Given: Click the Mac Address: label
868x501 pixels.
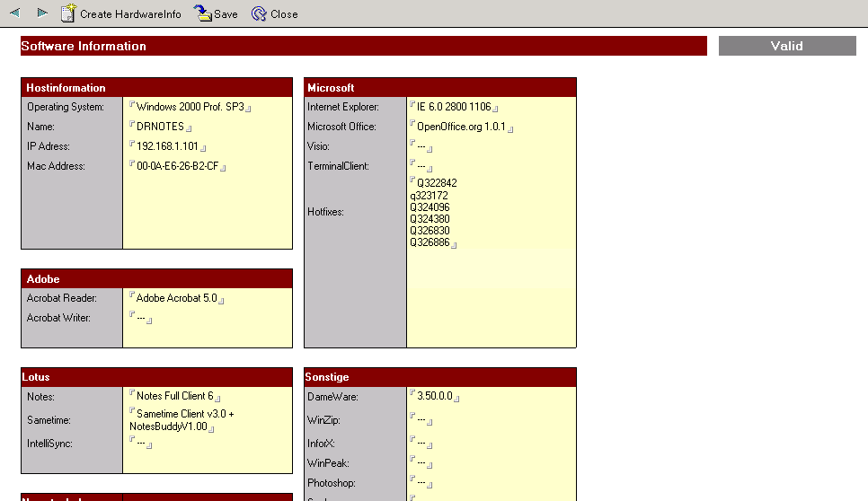Looking at the screenshot, I should (56, 166).
